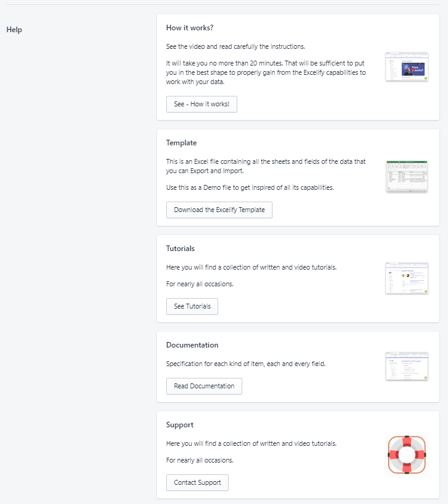
Task: Click the 'See the video and read' instruction text
Action: 235,46
